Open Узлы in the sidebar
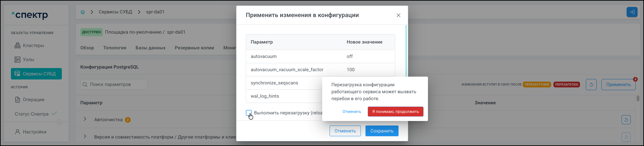The image size is (644, 146). pos(28,60)
